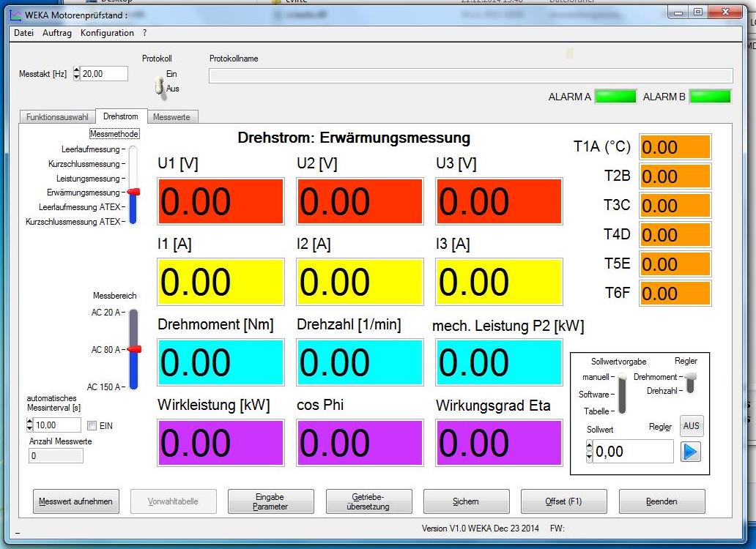Open the Funktionsauswahl tab
This screenshot has height=549, width=756.
point(57,117)
